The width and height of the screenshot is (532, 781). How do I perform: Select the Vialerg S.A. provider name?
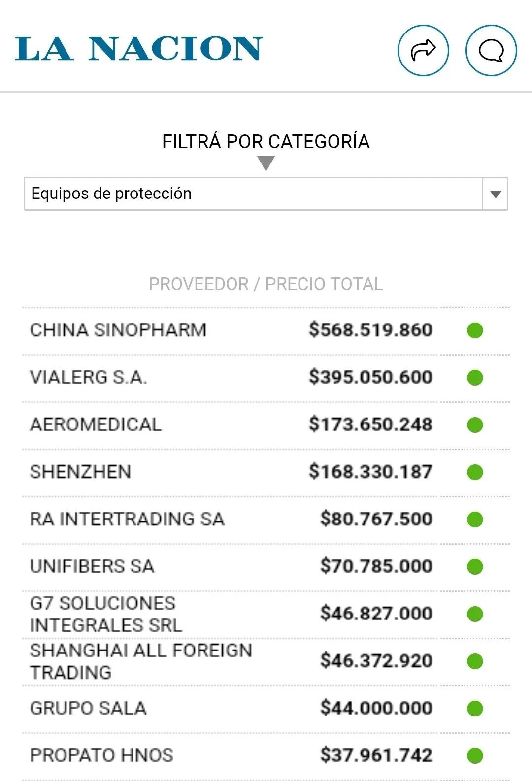[x=88, y=378]
